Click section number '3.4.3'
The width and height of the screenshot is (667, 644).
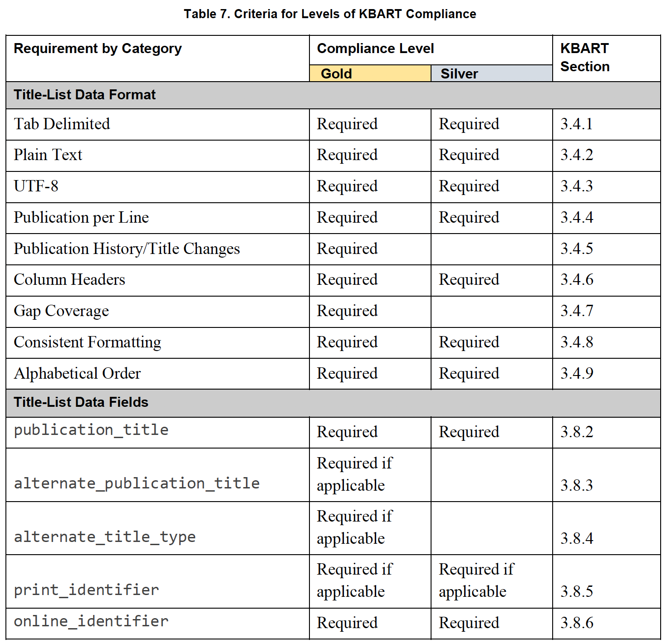point(577,186)
